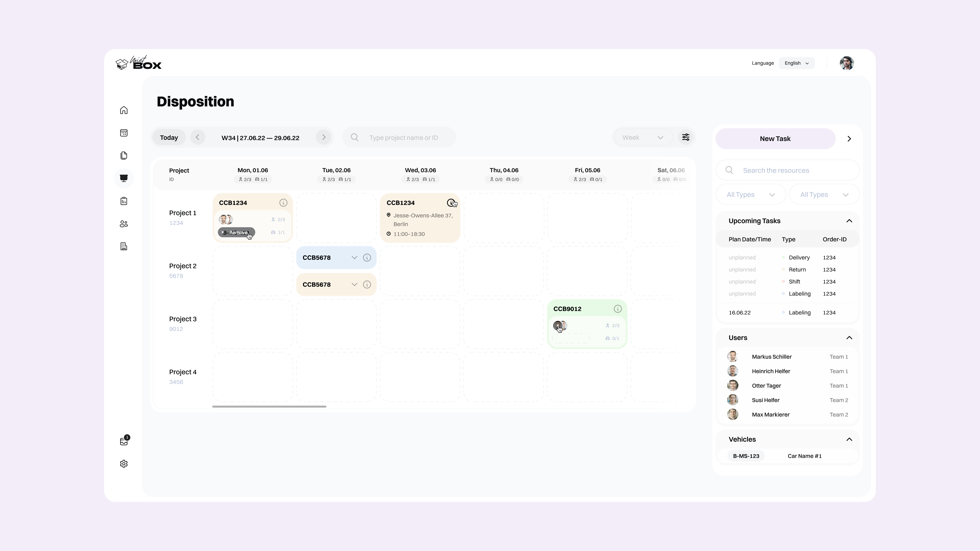Open the Reports clipboard icon

click(x=124, y=201)
